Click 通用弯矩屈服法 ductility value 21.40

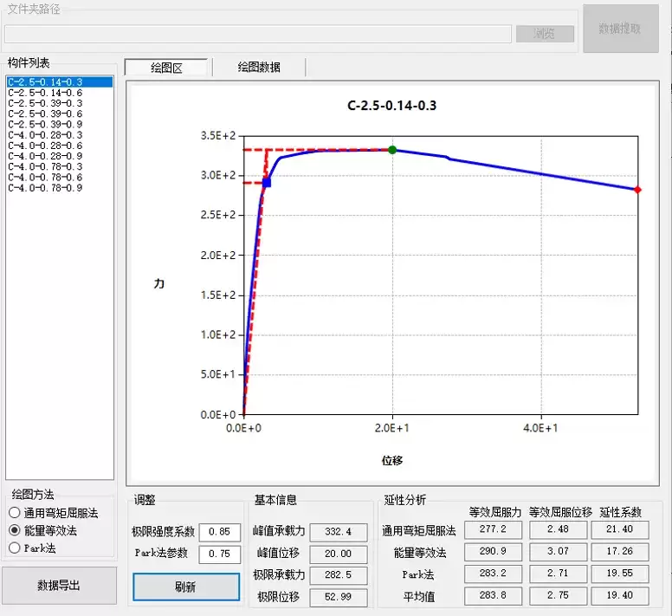coord(620,529)
